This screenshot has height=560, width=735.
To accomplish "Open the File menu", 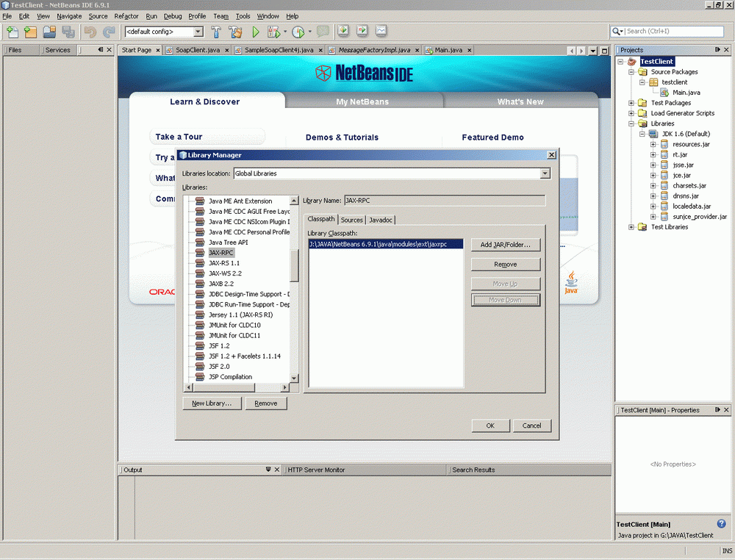I will click(x=7, y=16).
